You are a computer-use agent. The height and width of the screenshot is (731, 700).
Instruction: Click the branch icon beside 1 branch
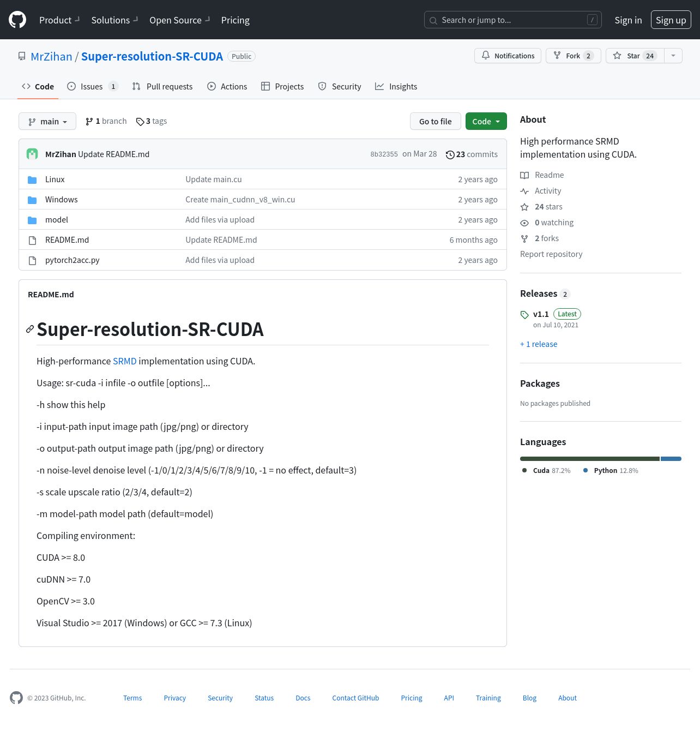click(x=89, y=121)
